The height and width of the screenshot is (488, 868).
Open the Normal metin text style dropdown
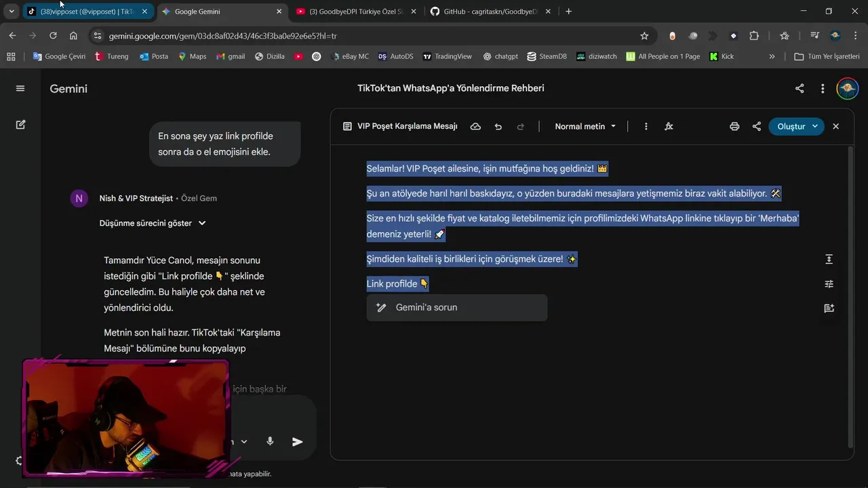tap(585, 126)
